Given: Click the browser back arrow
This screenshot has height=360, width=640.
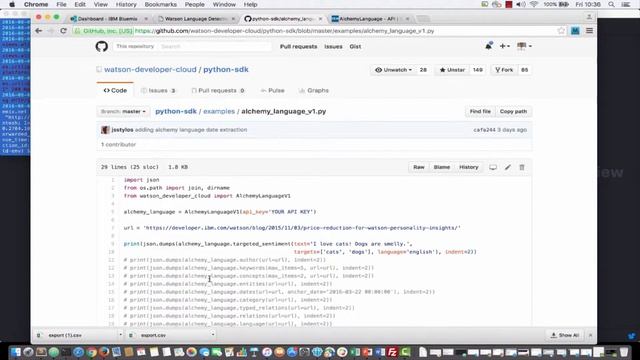Looking at the screenshot, I should click(39, 31).
